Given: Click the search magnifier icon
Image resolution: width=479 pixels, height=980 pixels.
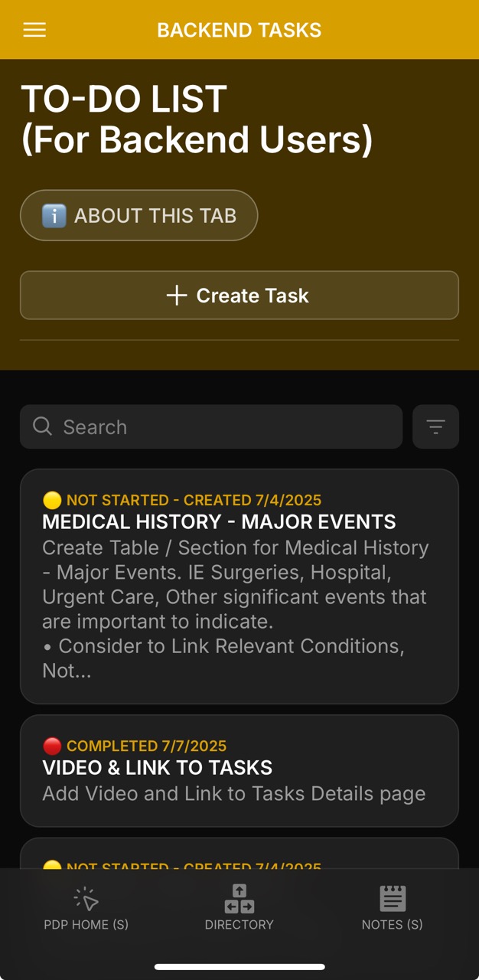Looking at the screenshot, I should (x=42, y=426).
